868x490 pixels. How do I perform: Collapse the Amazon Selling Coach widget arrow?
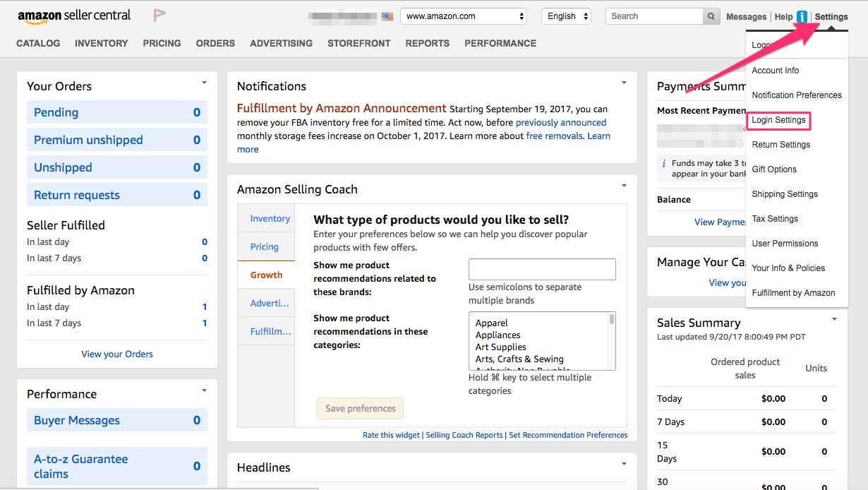pos(624,186)
